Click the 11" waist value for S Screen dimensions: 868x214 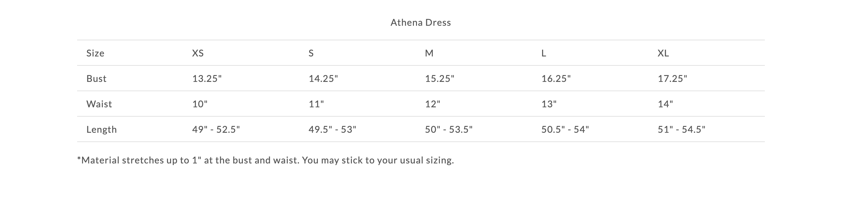coord(316,104)
